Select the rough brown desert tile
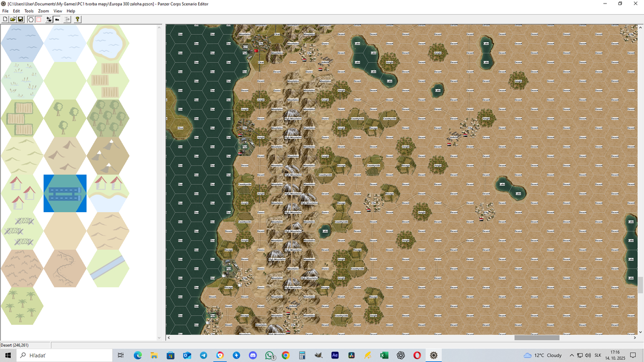Screen dimensions: 644x362 point(22,268)
